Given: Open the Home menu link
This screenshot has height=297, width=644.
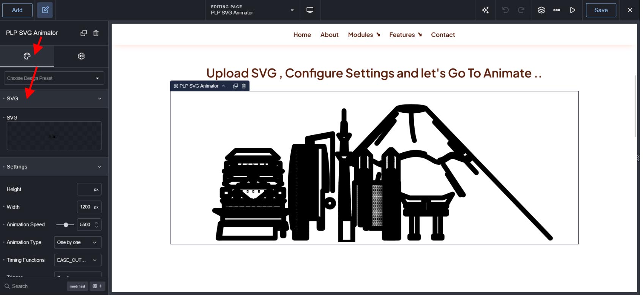Looking at the screenshot, I should 302,35.
